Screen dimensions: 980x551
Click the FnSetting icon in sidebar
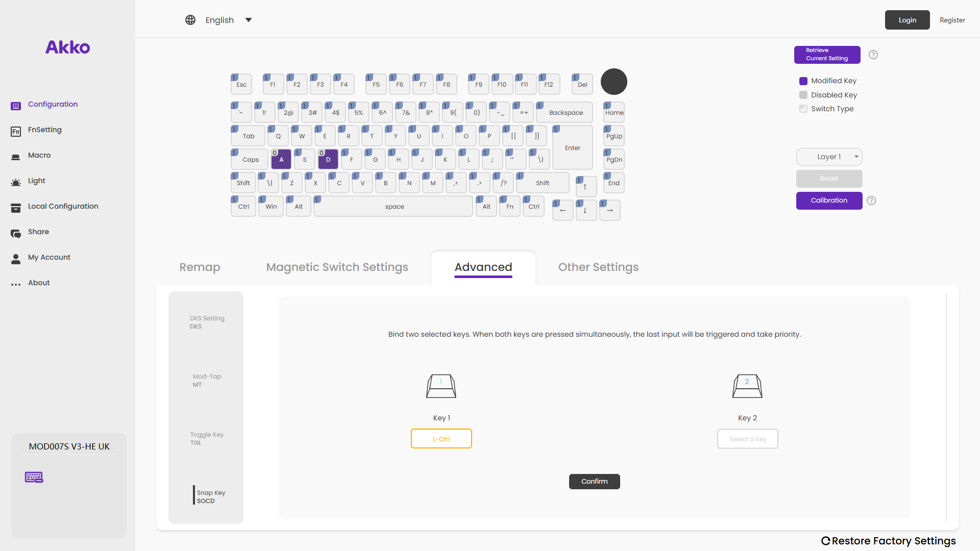[16, 132]
